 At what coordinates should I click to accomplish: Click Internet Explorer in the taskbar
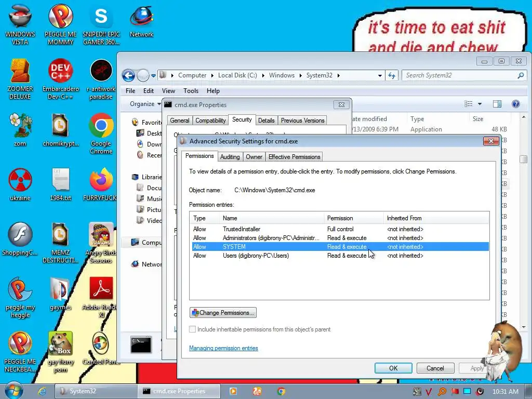coord(42,391)
